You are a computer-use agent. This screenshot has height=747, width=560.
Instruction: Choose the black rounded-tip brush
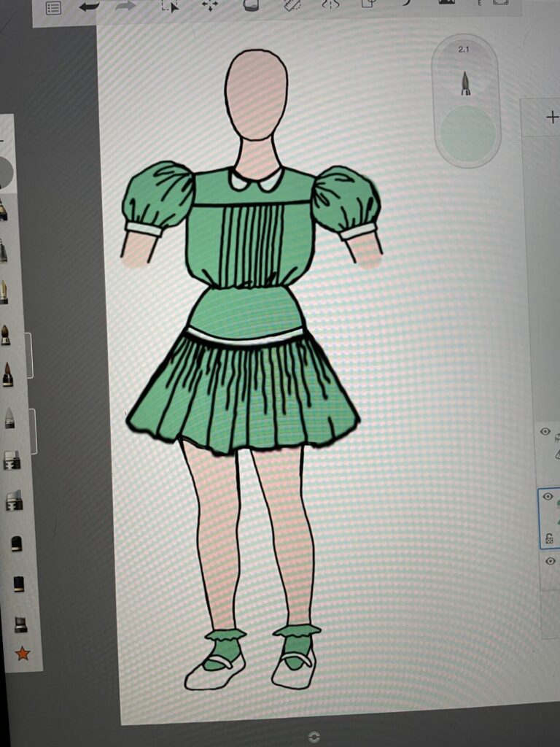click(17, 543)
